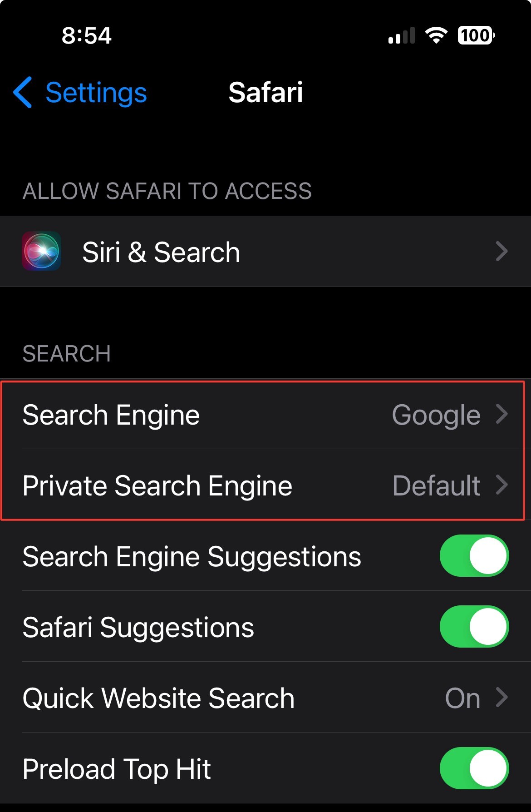The image size is (531, 812).
Task: Expand Siri & Search chevron
Action: 501,251
